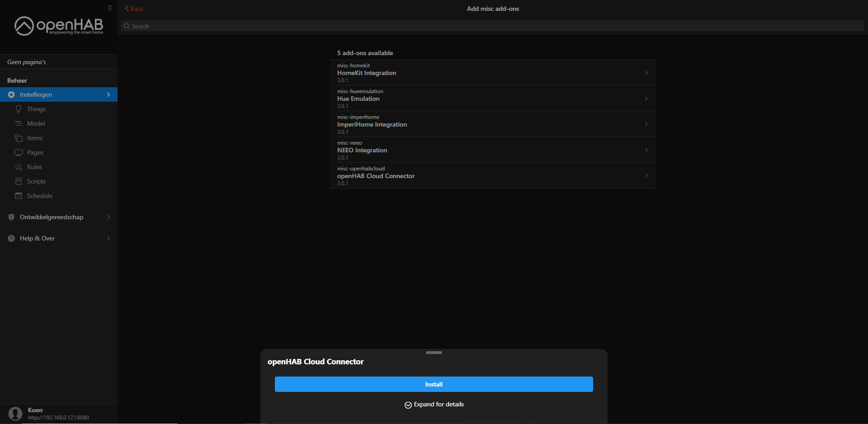Open Rules from the sidebar

click(59, 167)
